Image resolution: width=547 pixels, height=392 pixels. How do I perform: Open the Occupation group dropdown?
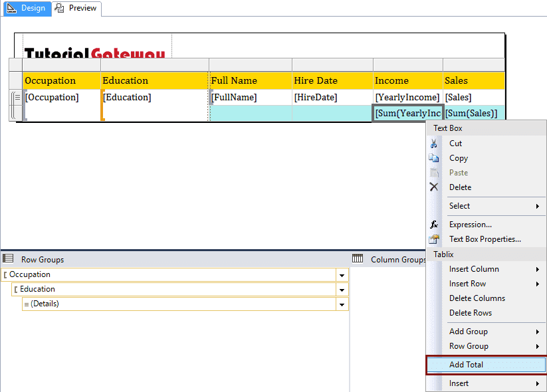[x=341, y=274]
